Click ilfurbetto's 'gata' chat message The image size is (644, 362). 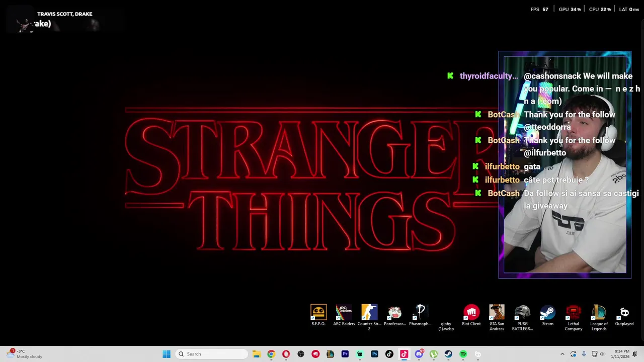pyautogui.click(x=532, y=166)
